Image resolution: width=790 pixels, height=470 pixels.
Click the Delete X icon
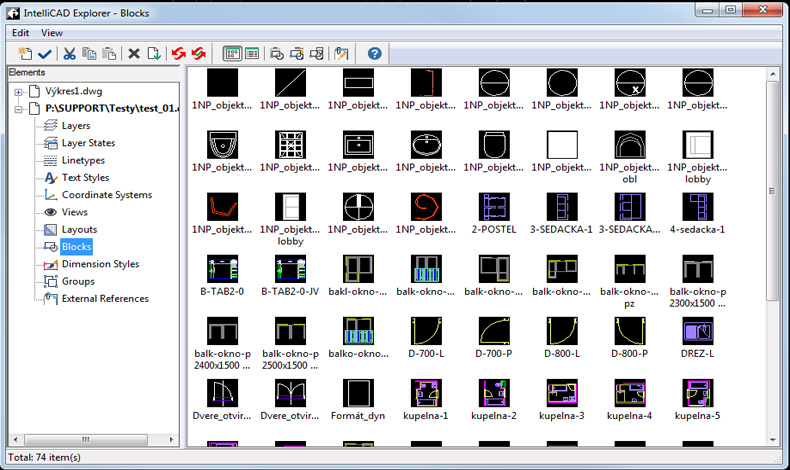coord(134,53)
